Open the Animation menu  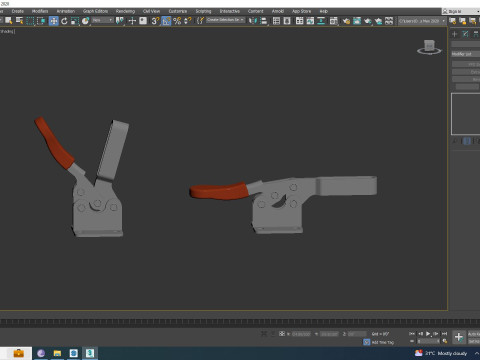tap(66, 11)
